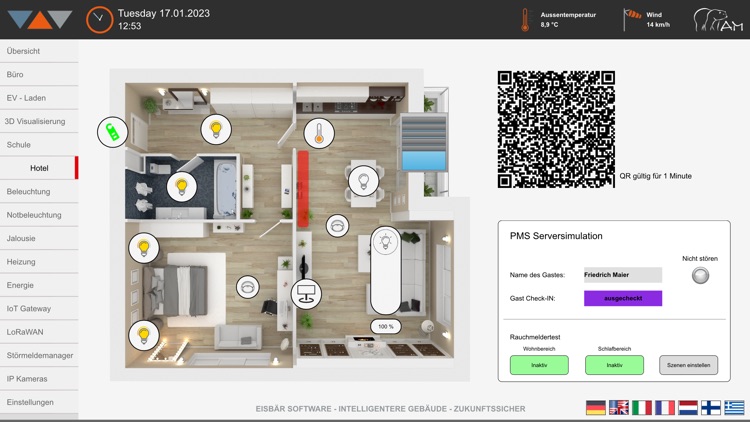750x422 pixels.
Task: Toggle Schlafbereich smoke detector test Inaktiv
Action: (x=614, y=365)
